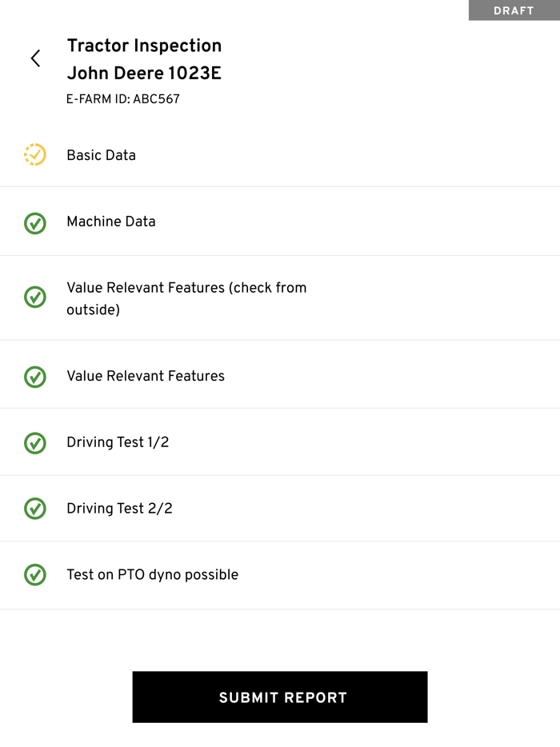Open the Machine Data section

click(111, 222)
